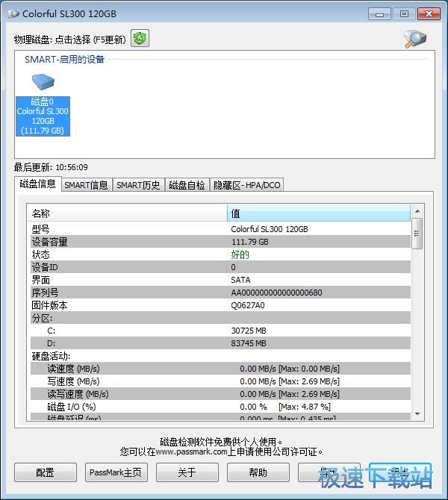The height and width of the screenshot is (500, 448).
Task: Click the 值 column header
Action: 318,213
